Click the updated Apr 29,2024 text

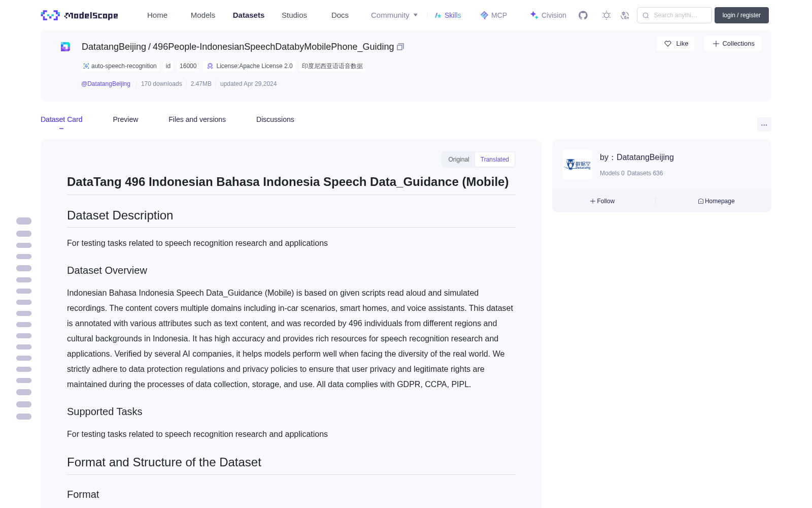[249, 84]
